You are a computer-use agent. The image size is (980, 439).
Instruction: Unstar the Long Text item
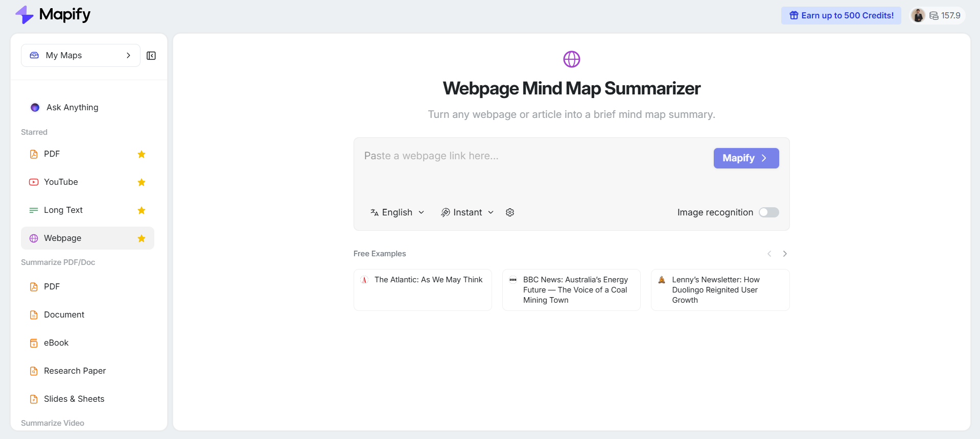[142, 210]
